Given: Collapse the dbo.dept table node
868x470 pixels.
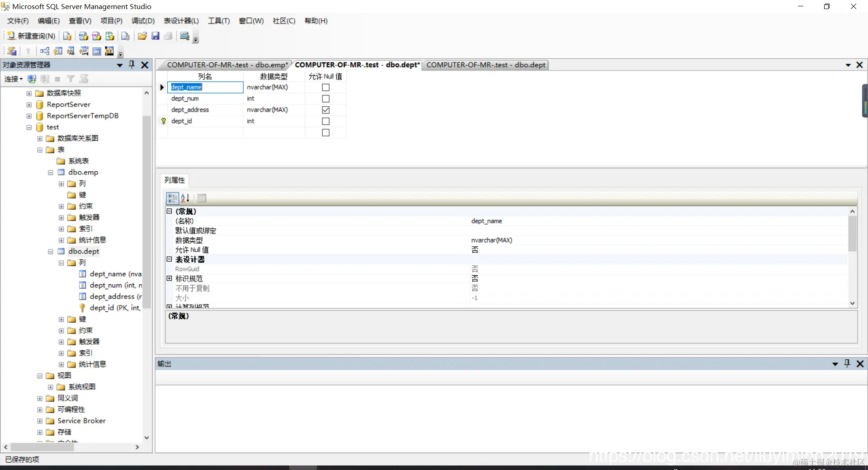Looking at the screenshot, I should point(51,252).
